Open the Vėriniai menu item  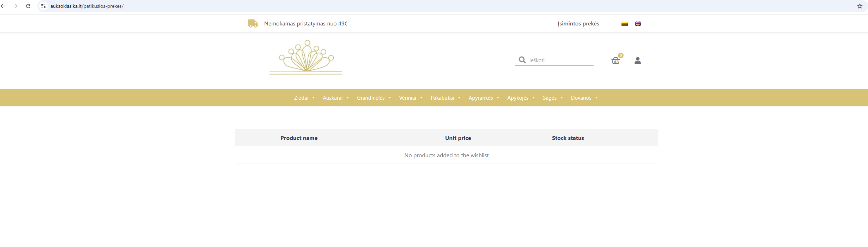point(407,98)
